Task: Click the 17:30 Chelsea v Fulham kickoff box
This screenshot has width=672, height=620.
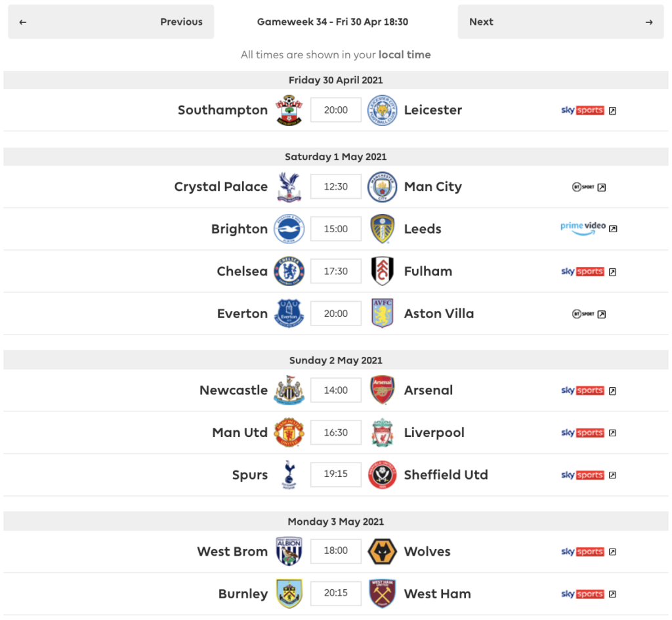Action: coord(335,271)
